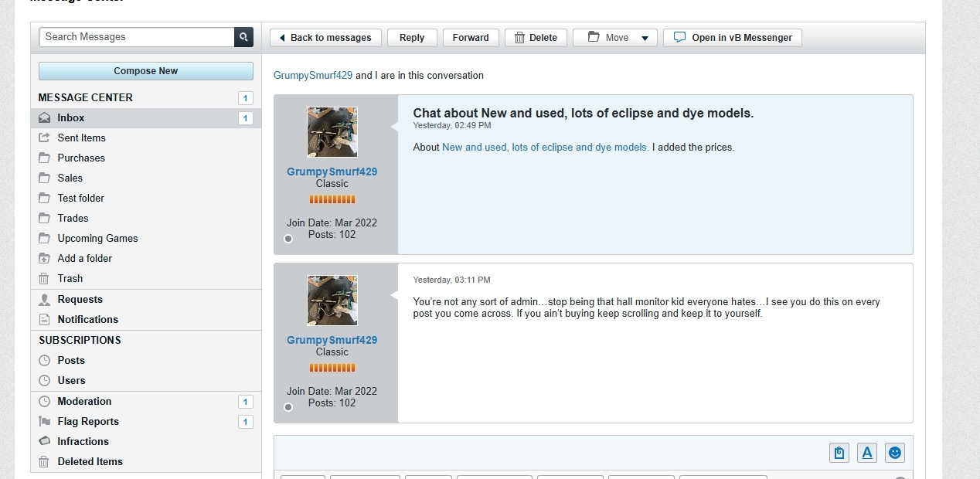Image resolution: width=980 pixels, height=479 pixels.
Task: Open the Purchases folder
Action: [x=81, y=158]
